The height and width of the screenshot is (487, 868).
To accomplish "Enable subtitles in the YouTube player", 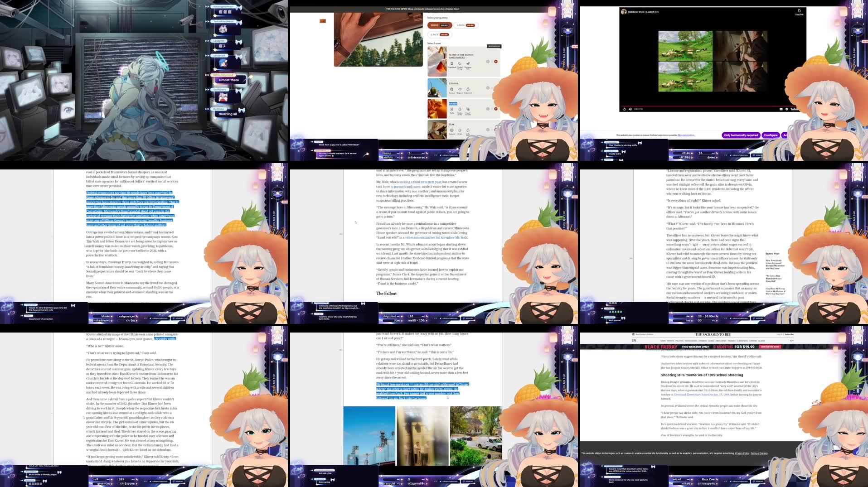I will [x=781, y=109].
